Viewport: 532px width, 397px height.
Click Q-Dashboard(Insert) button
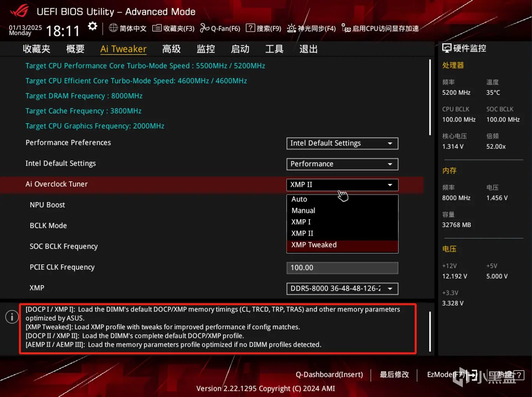329,374
